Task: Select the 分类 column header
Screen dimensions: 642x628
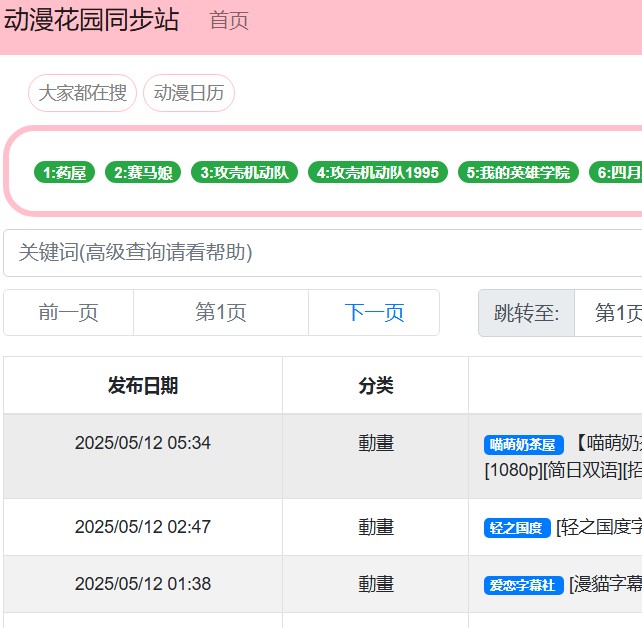Action: [375, 385]
